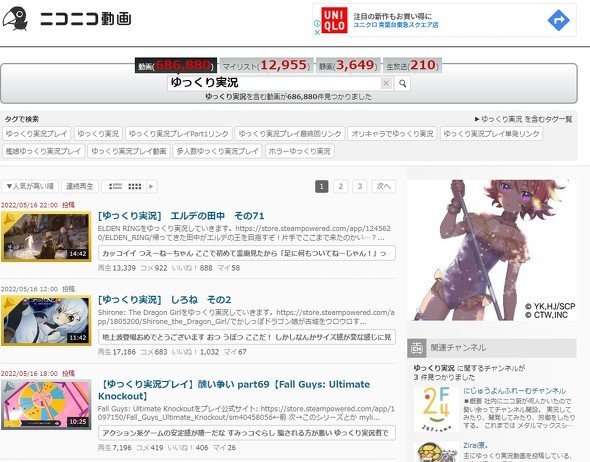
Task: Select the マイリスト 12,955 tab
Action: pos(266,65)
